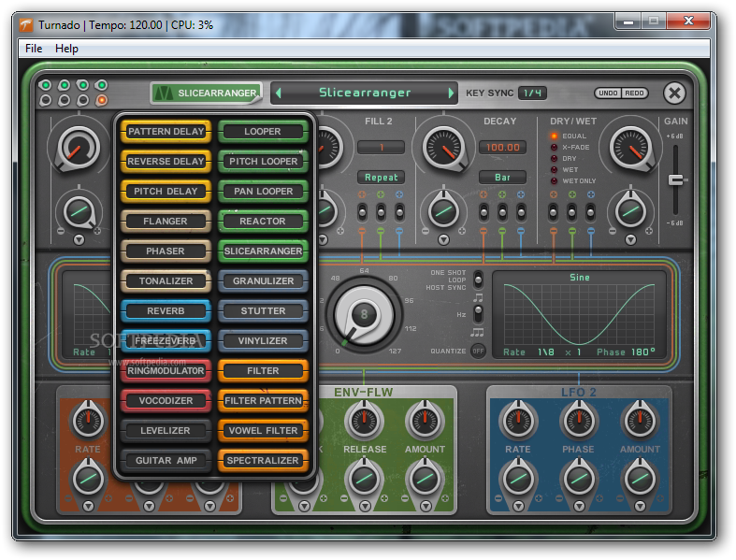Open SLICEARRANGER effect selector in header
736x560 pixels.
point(207,93)
